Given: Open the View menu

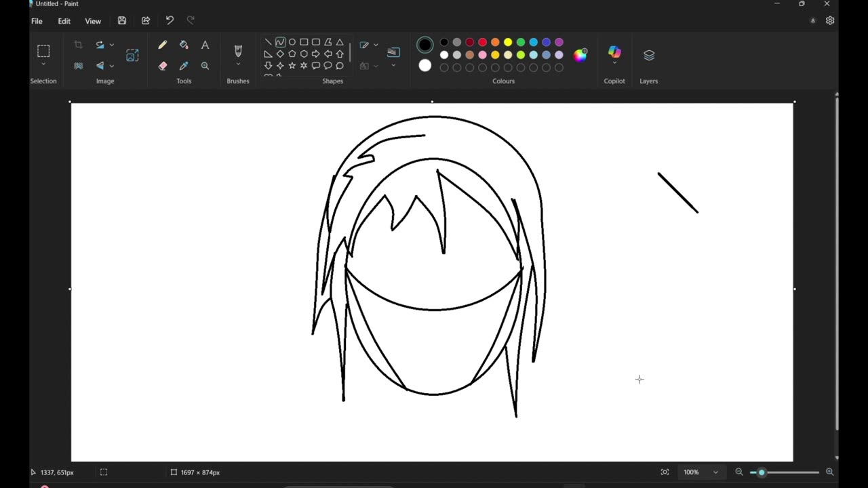Looking at the screenshot, I should pyautogui.click(x=93, y=21).
